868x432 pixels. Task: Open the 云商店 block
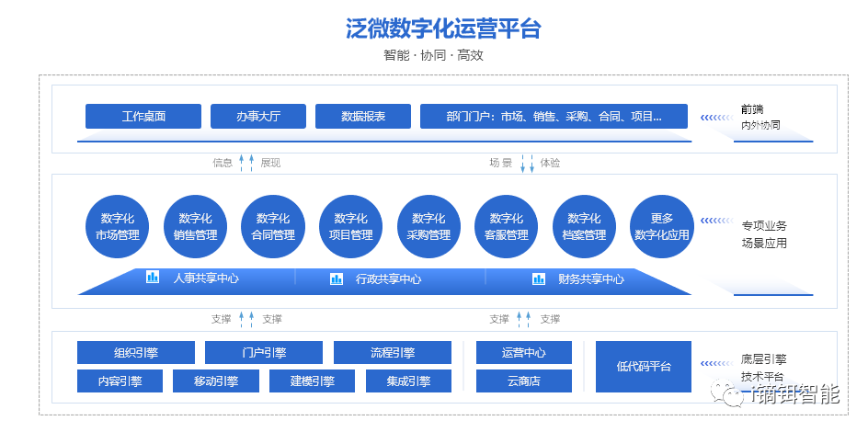pos(523,381)
